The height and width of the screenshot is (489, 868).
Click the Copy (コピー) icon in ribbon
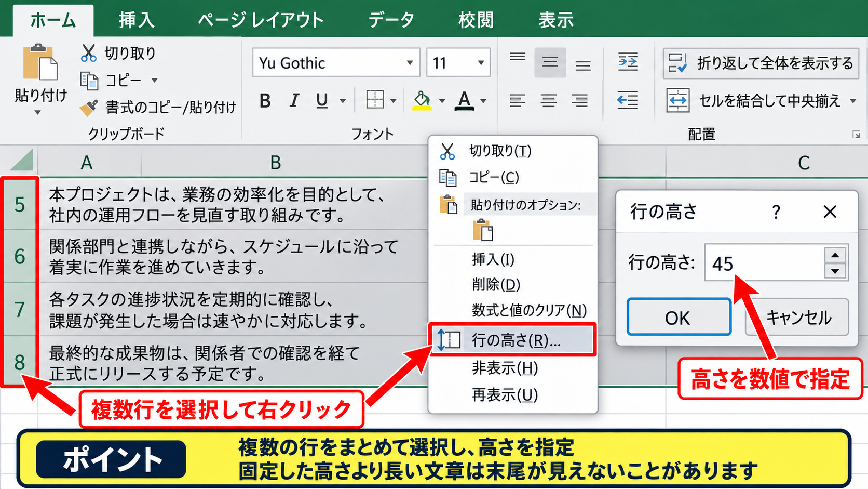(89, 81)
